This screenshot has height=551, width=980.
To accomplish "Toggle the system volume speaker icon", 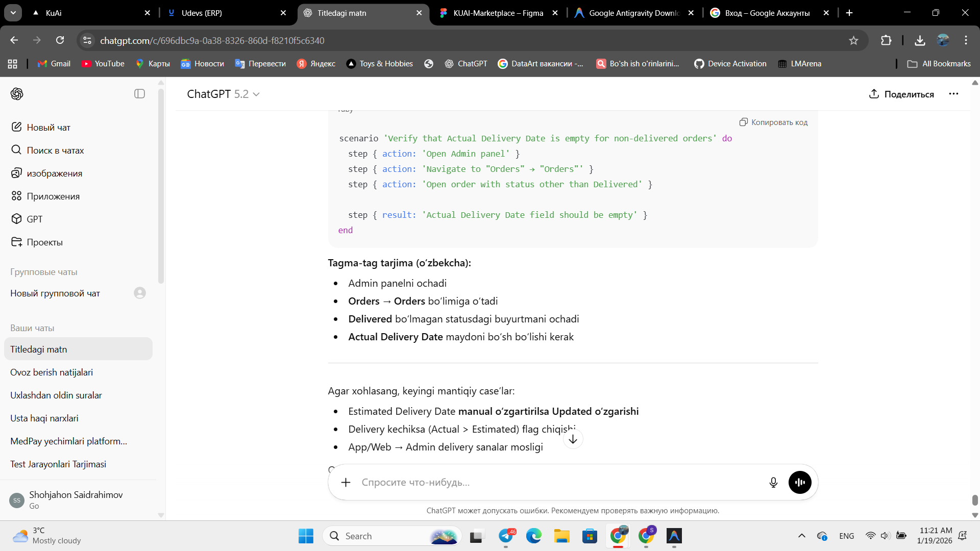I will click(885, 536).
